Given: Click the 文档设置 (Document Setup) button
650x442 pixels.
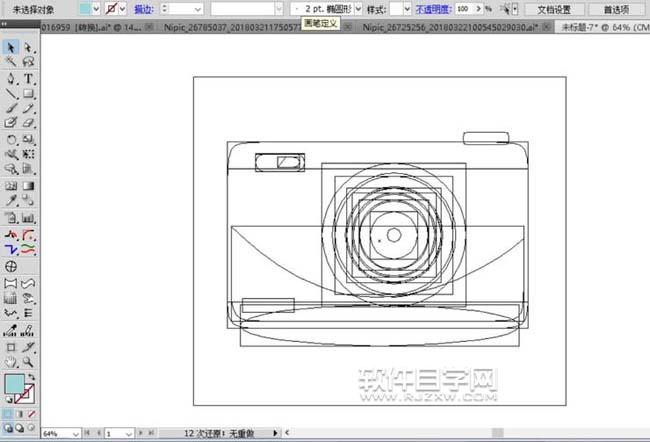Looking at the screenshot, I should click(x=554, y=8).
